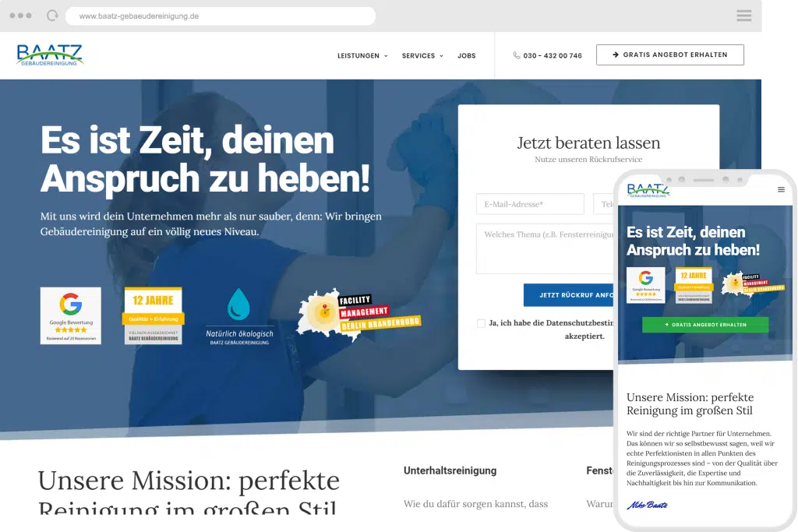This screenshot has height=532, width=798.
Task: Open the hamburger menu at top right
Action: point(743,15)
